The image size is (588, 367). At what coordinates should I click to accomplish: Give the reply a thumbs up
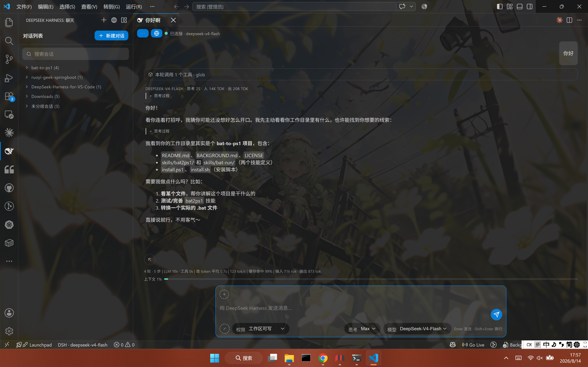pyautogui.click(x=174, y=232)
